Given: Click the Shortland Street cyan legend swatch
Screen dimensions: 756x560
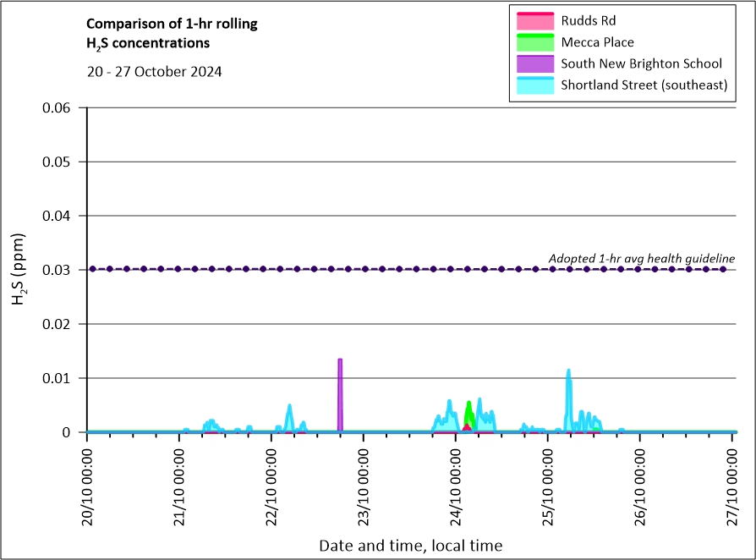Looking at the screenshot, I should pyautogui.click(x=532, y=85).
